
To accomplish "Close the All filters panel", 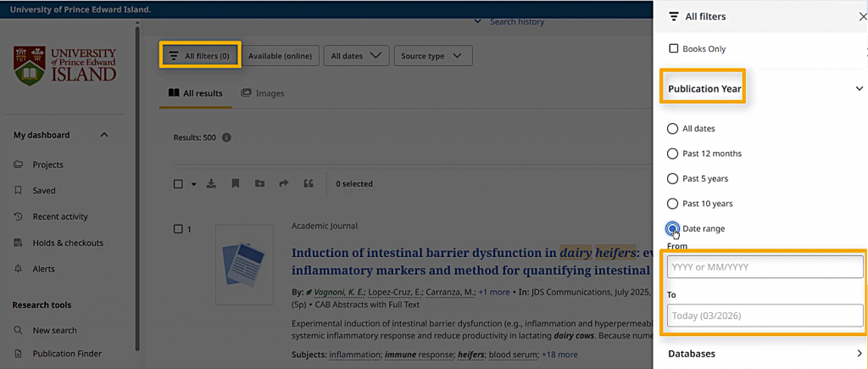I will tap(862, 16).
